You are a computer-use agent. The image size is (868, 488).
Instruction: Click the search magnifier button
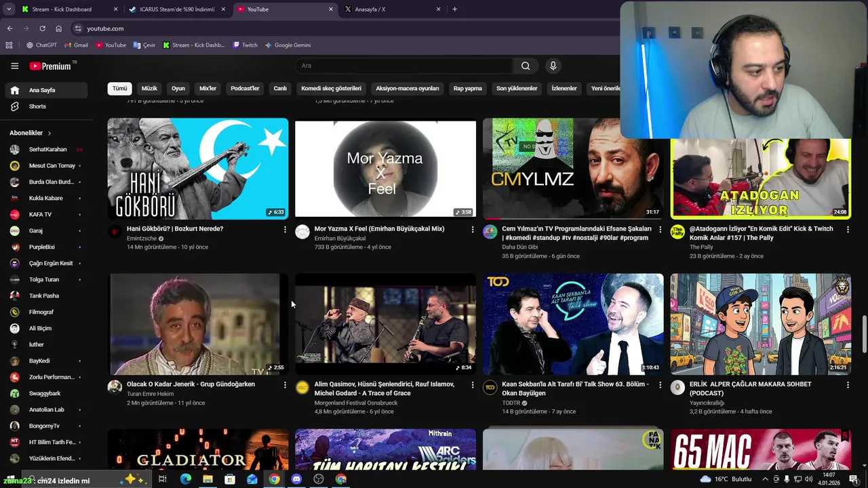[x=526, y=66]
